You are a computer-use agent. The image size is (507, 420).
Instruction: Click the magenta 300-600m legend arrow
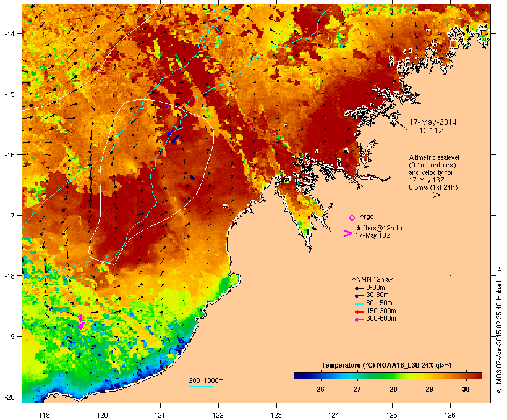359,319
